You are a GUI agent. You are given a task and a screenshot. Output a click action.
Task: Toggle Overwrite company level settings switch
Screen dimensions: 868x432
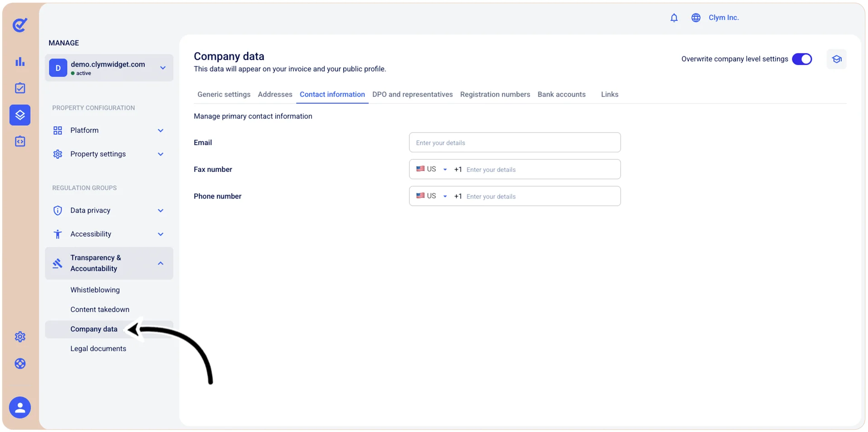[x=802, y=59]
